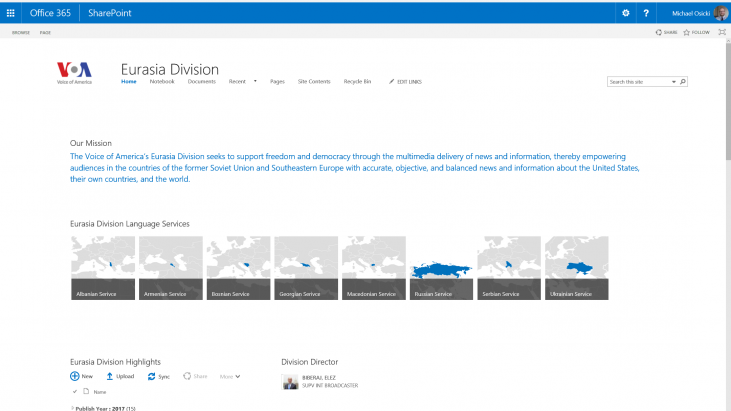
Task: Click the document type column icon
Action: 86,391
